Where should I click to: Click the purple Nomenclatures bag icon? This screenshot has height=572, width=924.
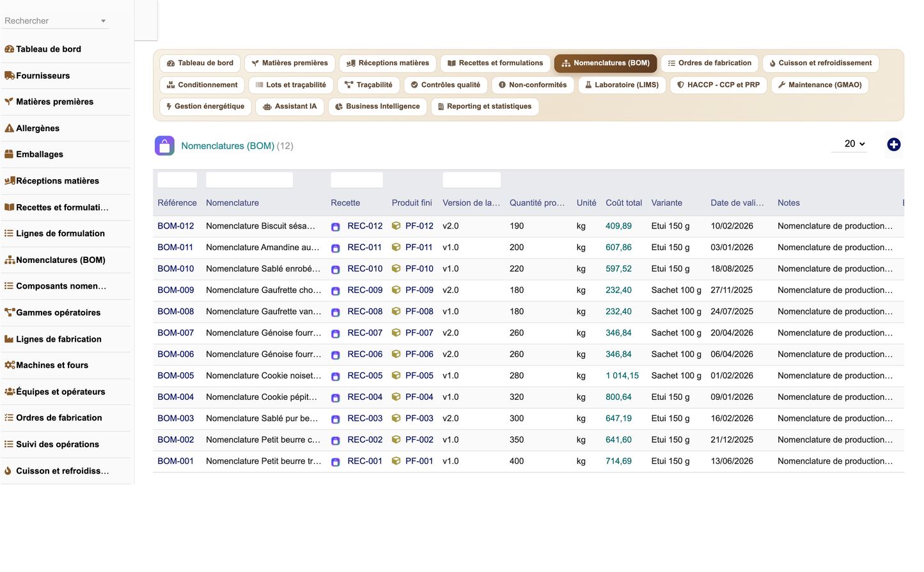[164, 146]
